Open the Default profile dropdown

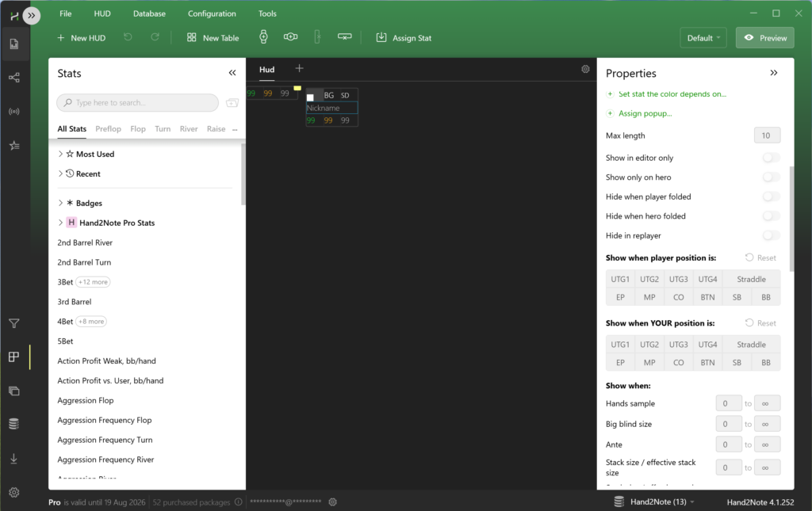(x=703, y=38)
